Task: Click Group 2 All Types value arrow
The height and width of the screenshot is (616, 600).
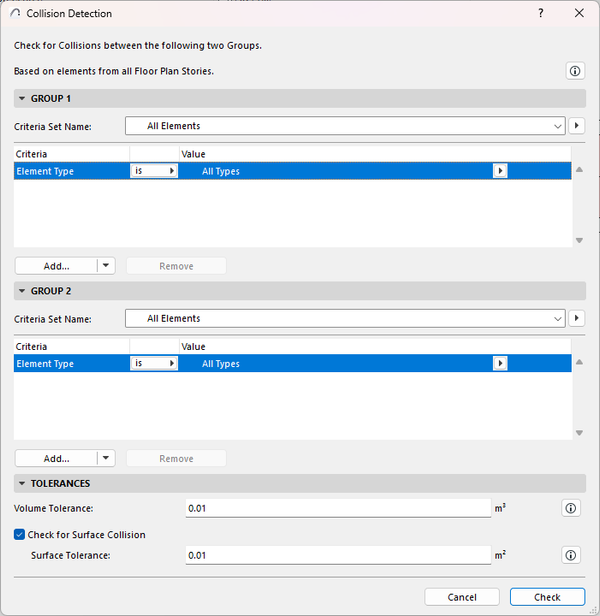Action: pos(501,364)
